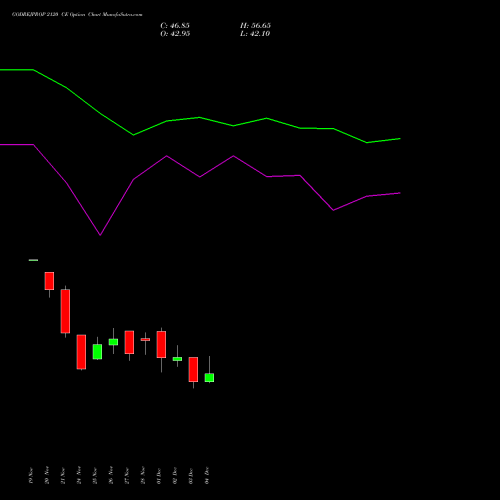Select the 20 Nov date label

point(47,476)
